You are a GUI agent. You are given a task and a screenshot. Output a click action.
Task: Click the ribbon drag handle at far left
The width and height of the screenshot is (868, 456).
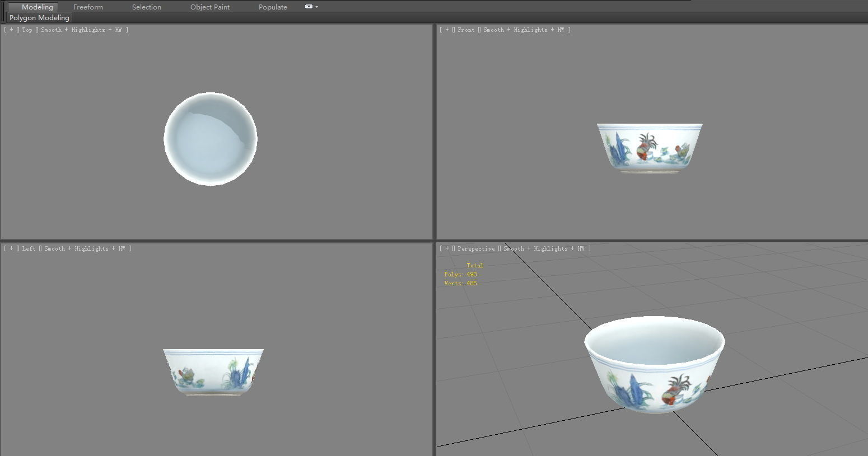[3, 7]
